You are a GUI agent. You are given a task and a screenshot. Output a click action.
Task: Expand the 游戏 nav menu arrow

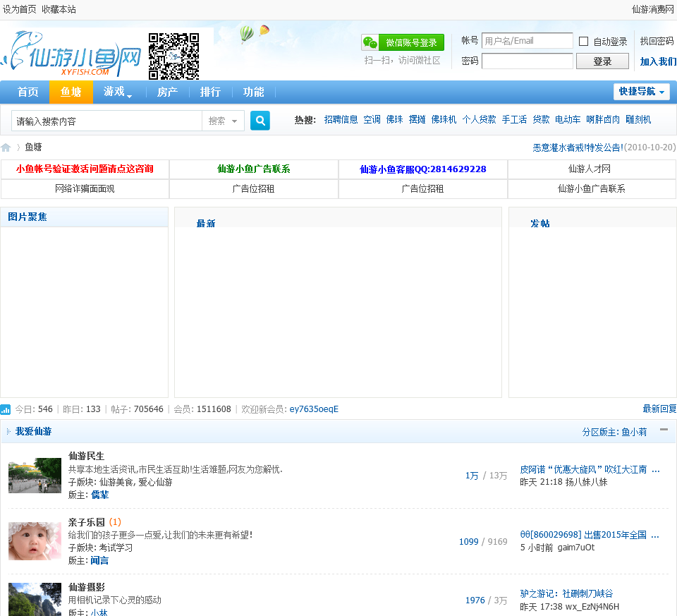[130, 96]
